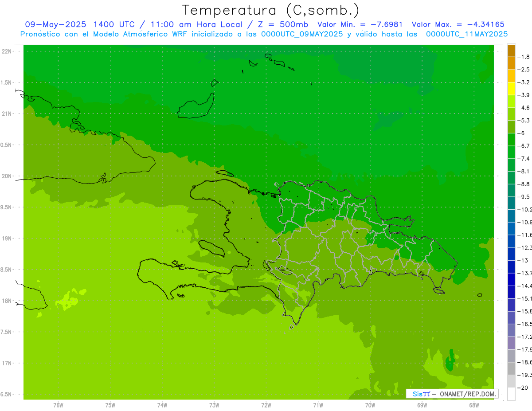Click the '19N' latitude label

(x=7, y=239)
